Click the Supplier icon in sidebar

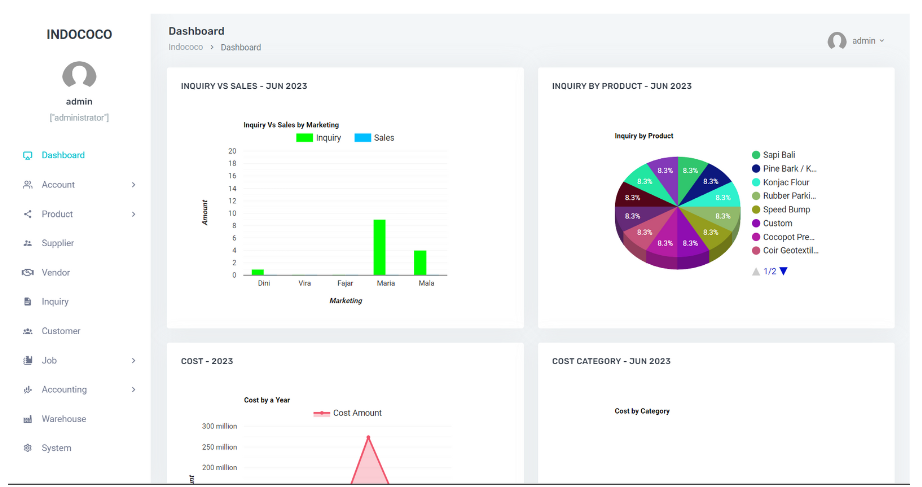pos(28,244)
